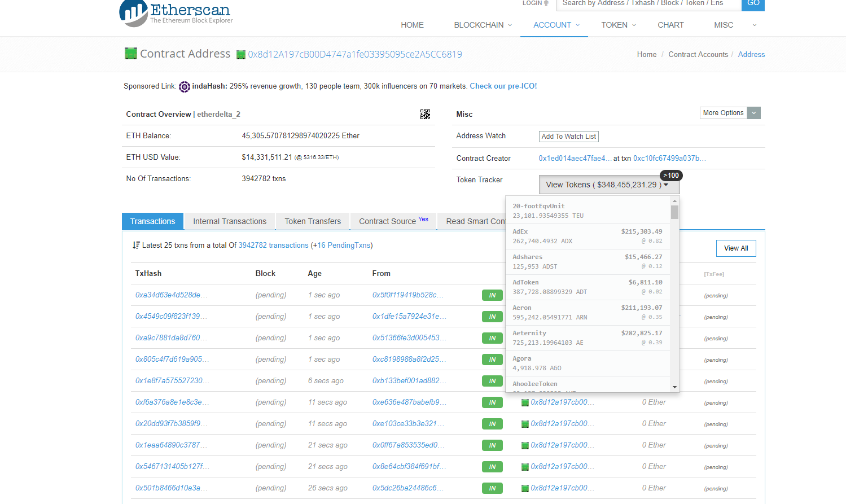The width and height of the screenshot is (846, 504).
Task: Open the Token Transfers tab
Action: click(x=313, y=221)
